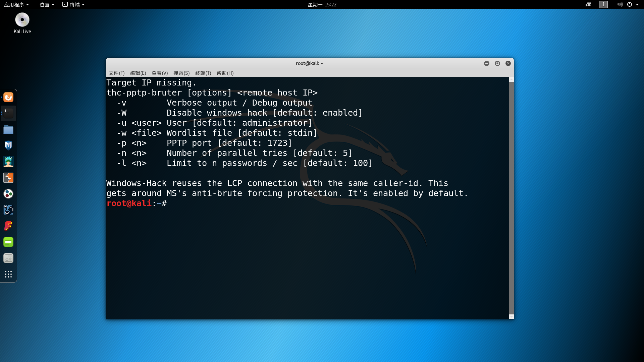Click the 'gets around MS's anti-brute' line
This screenshot has height=362, width=644.
click(287, 193)
